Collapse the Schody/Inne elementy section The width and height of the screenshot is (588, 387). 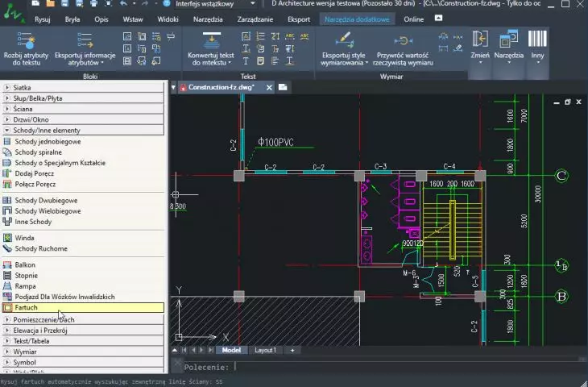pyautogui.click(x=83, y=131)
